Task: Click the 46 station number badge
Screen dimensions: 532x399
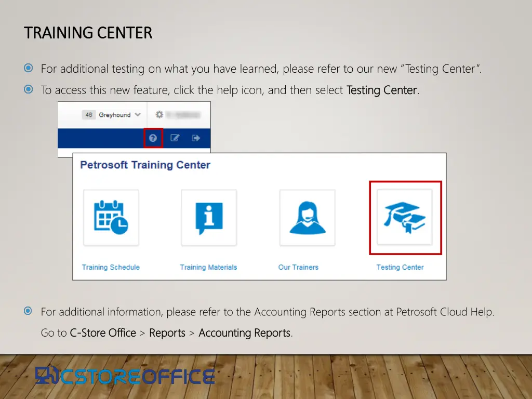Action: (88, 115)
